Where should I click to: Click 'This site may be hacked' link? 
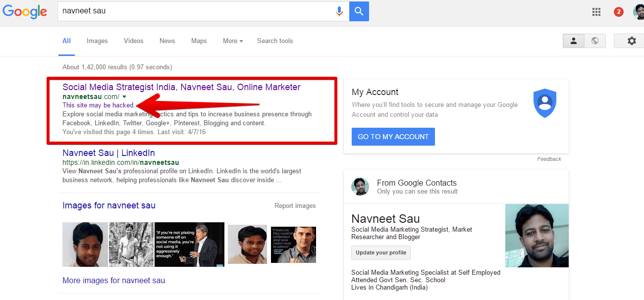click(99, 105)
